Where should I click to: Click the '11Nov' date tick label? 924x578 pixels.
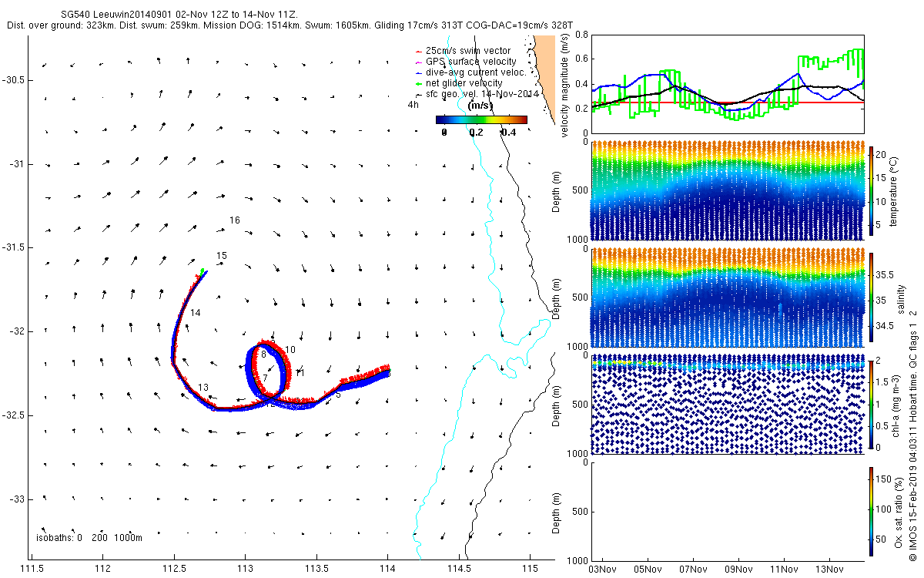(784, 570)
